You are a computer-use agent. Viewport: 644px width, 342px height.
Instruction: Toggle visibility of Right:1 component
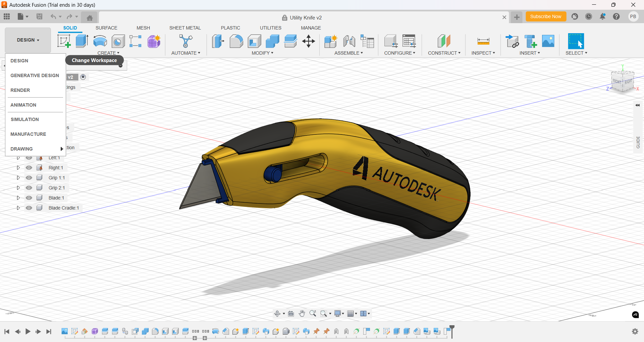(x=29, y=168)
